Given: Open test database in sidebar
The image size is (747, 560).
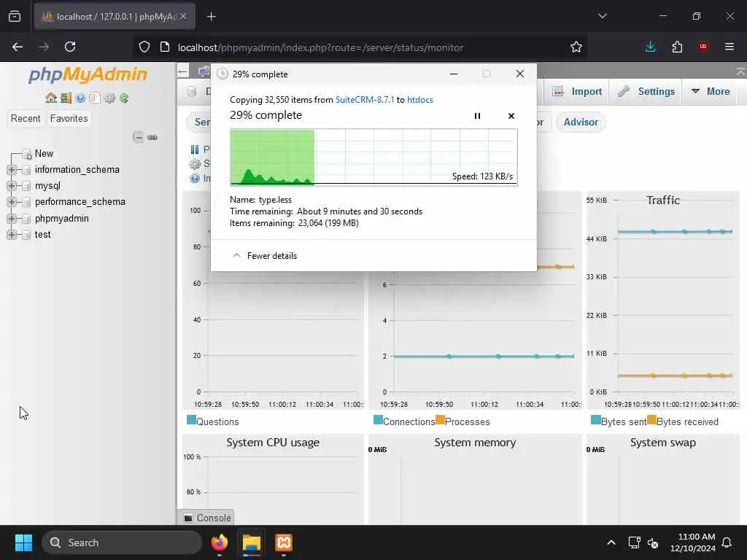Looking at the screenshot, I should (43, 234).
